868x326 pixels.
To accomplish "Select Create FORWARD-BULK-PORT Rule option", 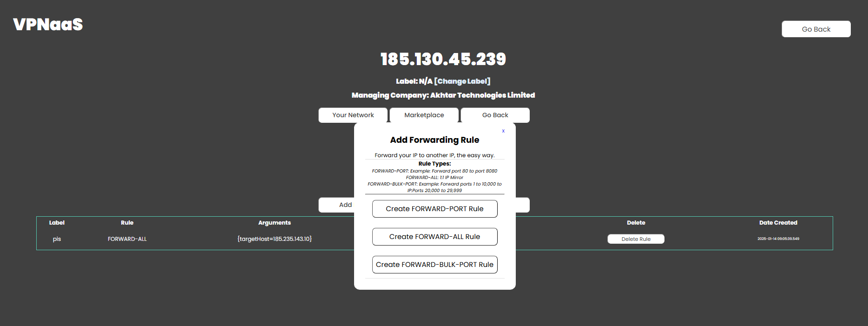I will click(x=434, y=265).
